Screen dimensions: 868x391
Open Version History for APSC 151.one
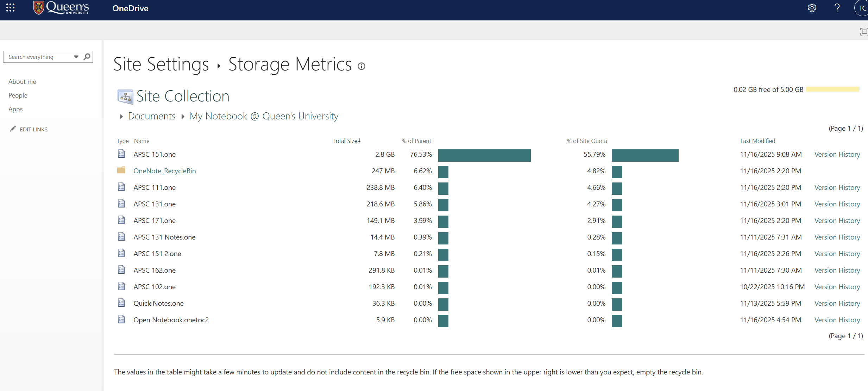point(837,154)
